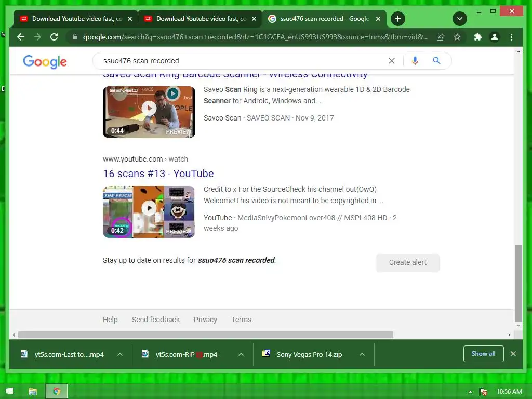Open 16 scans #13 - YouTube link
The image size is (532, 399).
(x=158, y=174)
